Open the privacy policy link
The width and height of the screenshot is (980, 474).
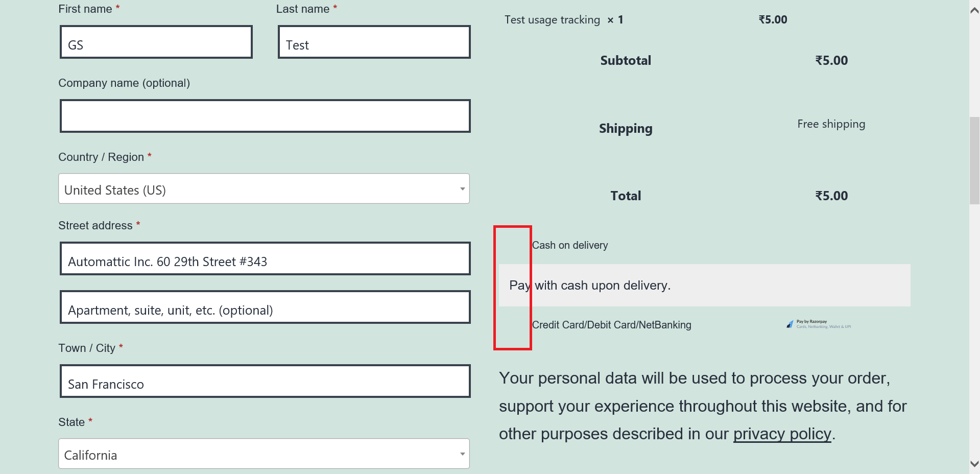point(781,434)
